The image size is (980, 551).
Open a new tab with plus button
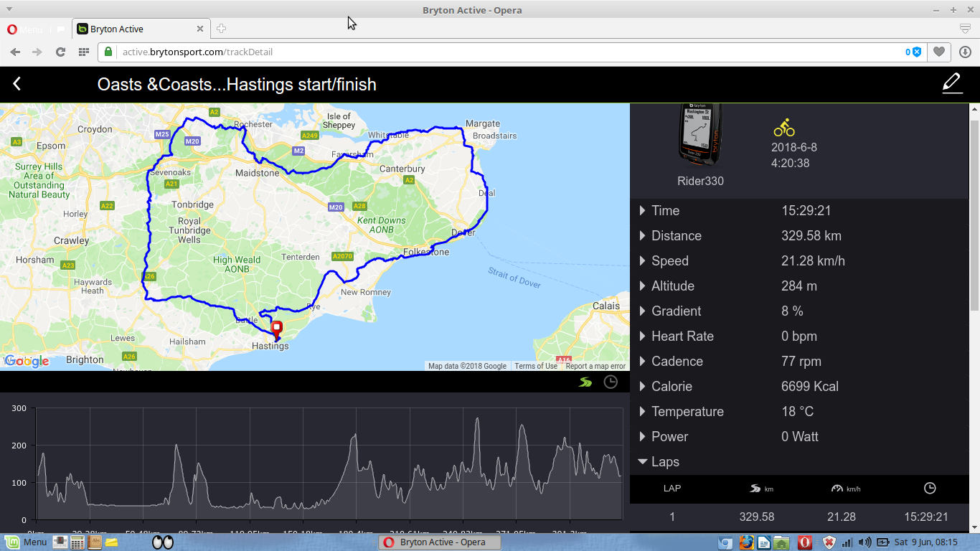pos(221,29)
